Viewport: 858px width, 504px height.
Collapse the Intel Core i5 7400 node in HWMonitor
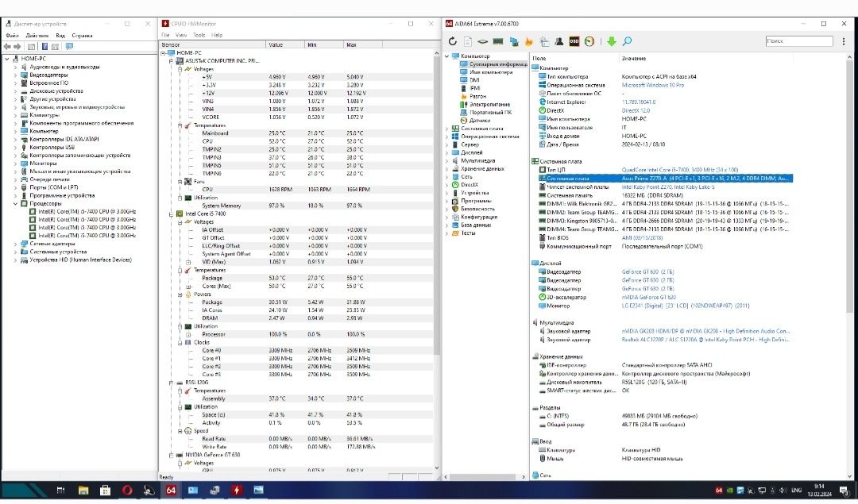tap(172, 214)
